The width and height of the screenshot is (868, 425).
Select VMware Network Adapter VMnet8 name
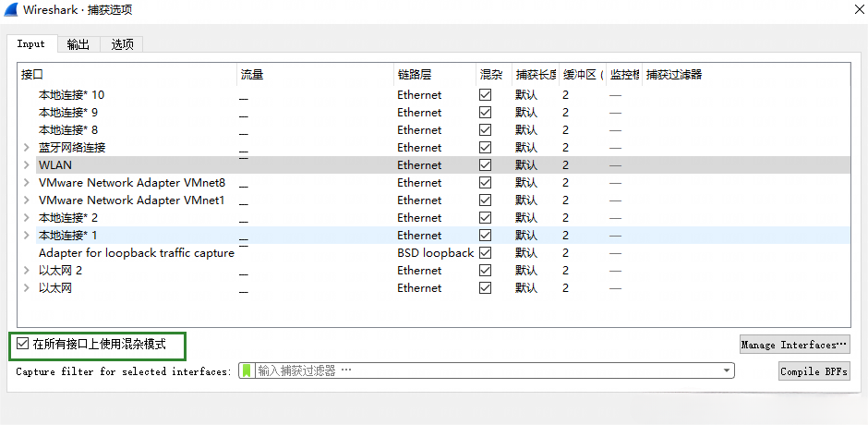tap(132, 183)
